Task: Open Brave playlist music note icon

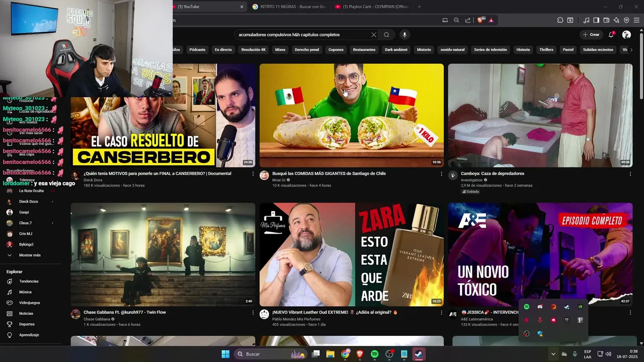Action: (586, 20)
